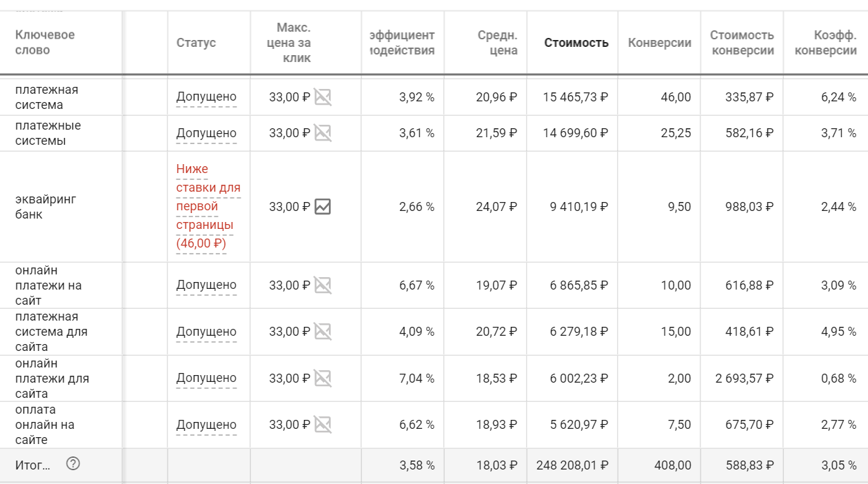Image resolution: width=868 pixels, height=484 pixels.
Task: Select the эквайринг банк keyword text
Action: pos(46,207)
